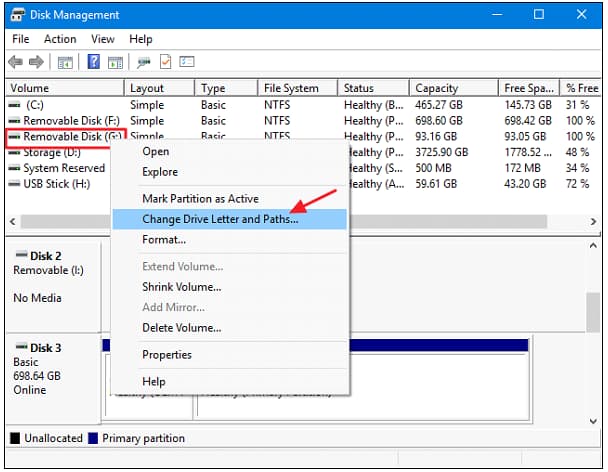608x472 pixels.
Task: Choose Open from the context menu
Action: point(230,152)
